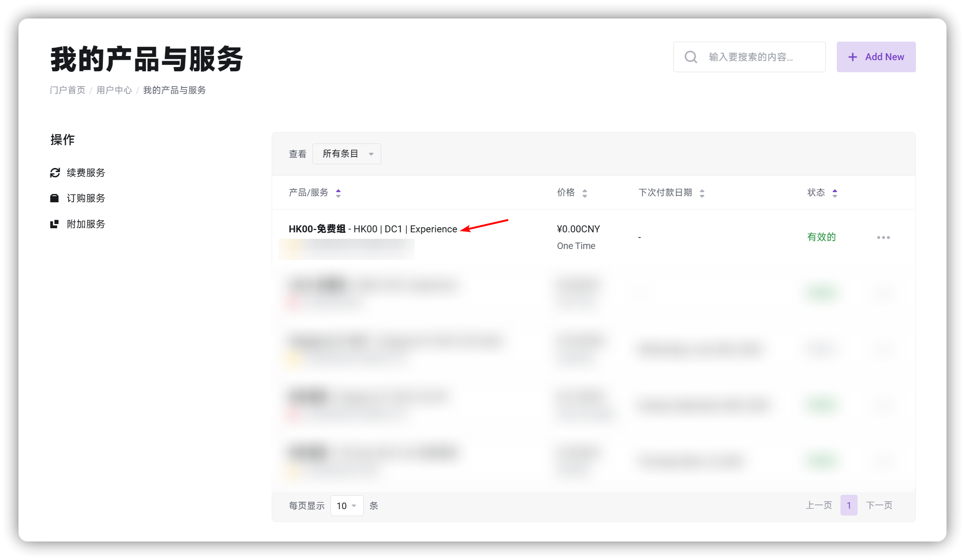Screen dimensions: 965x560
Task: Open the 所有条目 filter dropdown
Action: pos(347,154)
